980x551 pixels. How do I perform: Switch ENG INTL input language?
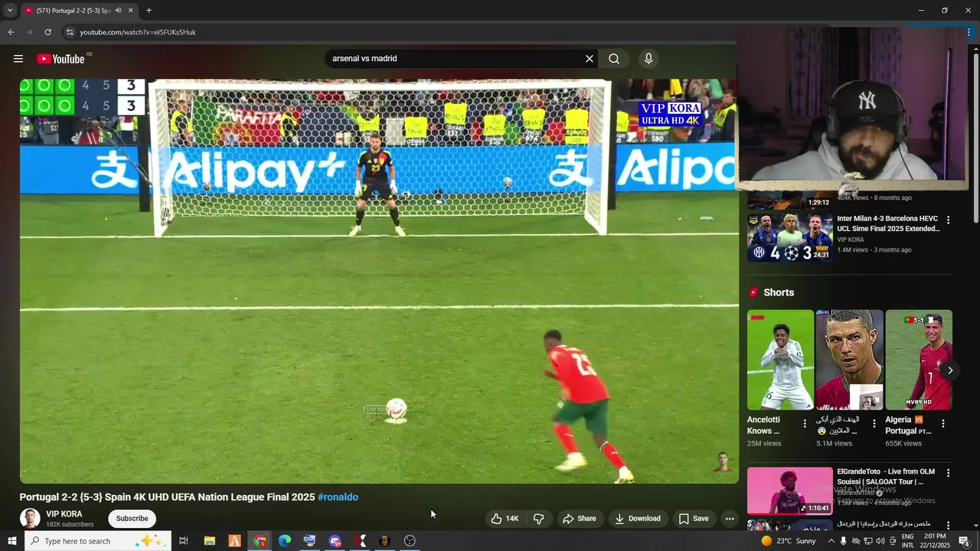coord(907,541)
